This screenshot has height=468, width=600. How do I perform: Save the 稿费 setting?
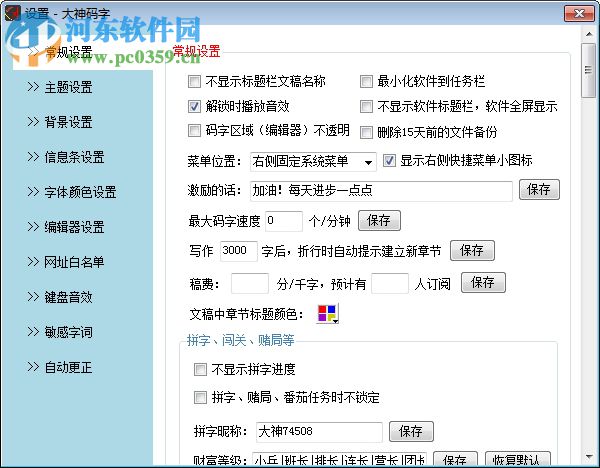click(483, 283)
